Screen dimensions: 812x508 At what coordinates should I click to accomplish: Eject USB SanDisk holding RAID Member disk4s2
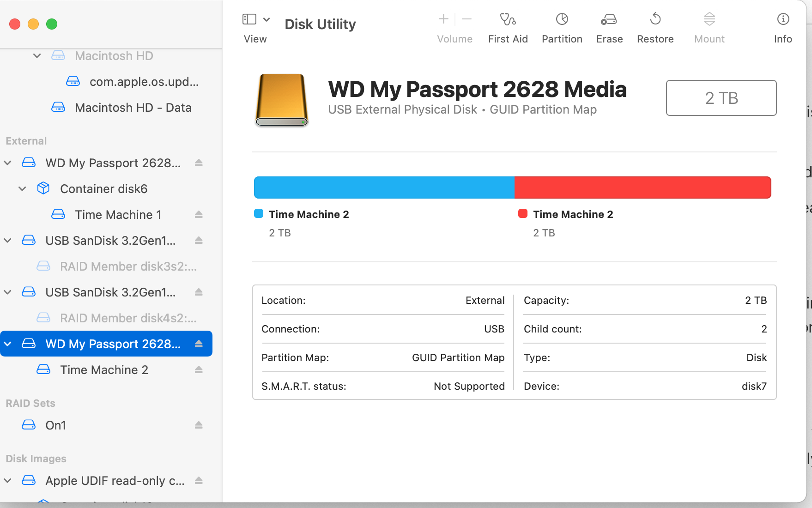[199, 292]
